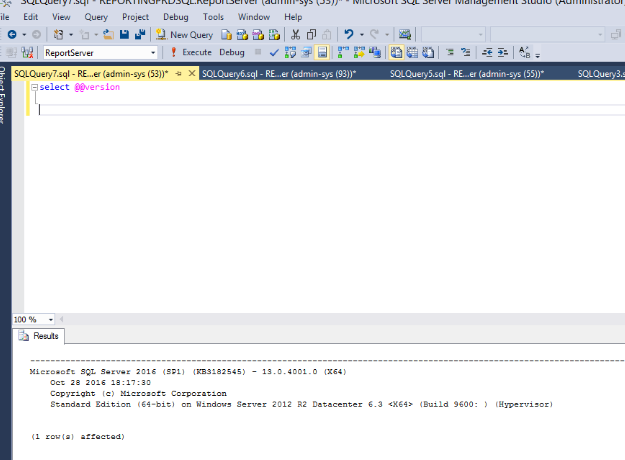Switch to SQLQuery6.sql tab

pos(279,74)
